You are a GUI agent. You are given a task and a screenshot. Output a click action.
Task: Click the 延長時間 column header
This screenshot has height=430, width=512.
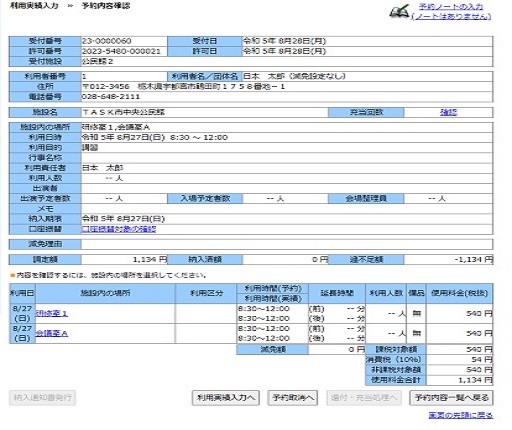pos(337,293)
